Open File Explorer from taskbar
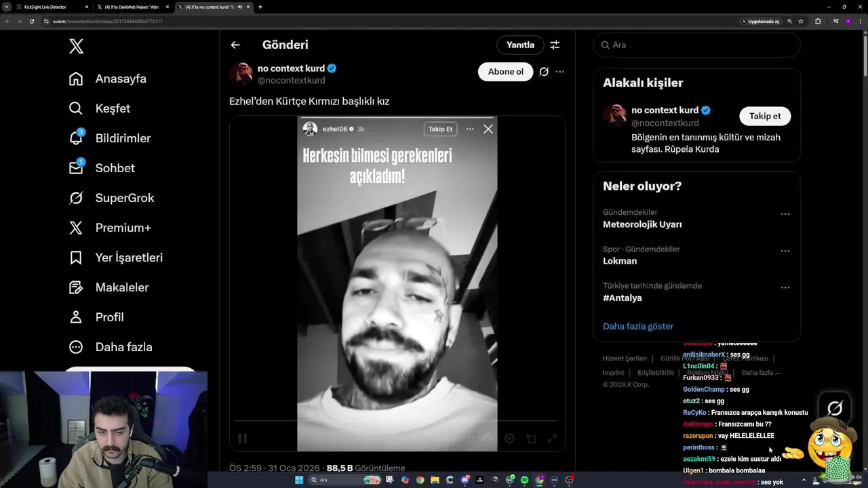 tap(435, 480)
